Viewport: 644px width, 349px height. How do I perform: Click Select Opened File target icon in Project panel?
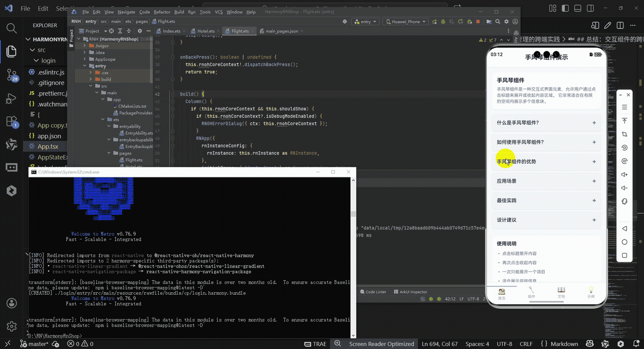click(111, 31)
